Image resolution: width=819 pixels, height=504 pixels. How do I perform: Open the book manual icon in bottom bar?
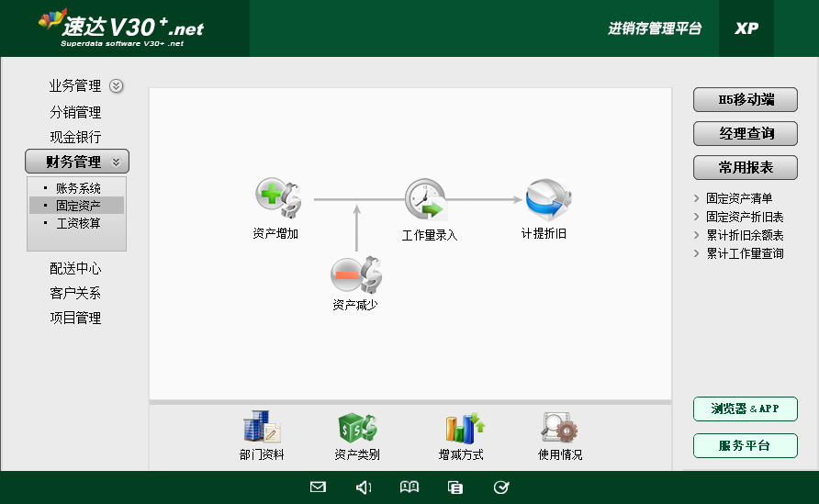[409, 487]
